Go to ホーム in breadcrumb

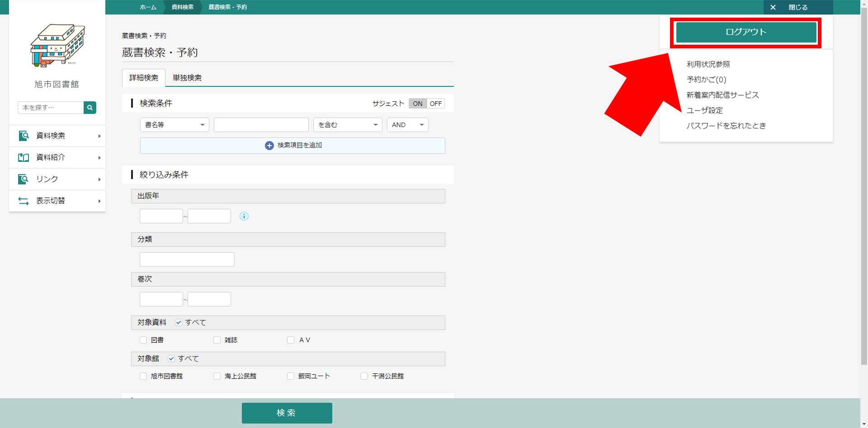coord(148,7)
